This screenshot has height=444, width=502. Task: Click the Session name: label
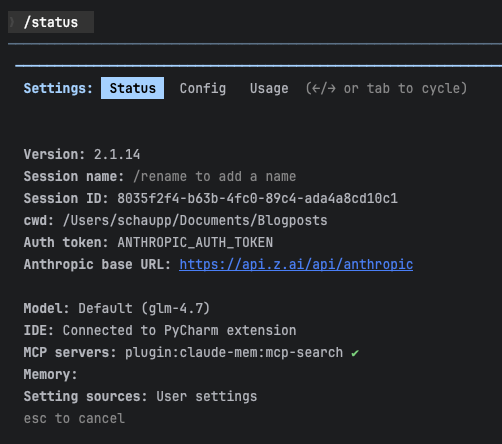[x=74, y=176]
